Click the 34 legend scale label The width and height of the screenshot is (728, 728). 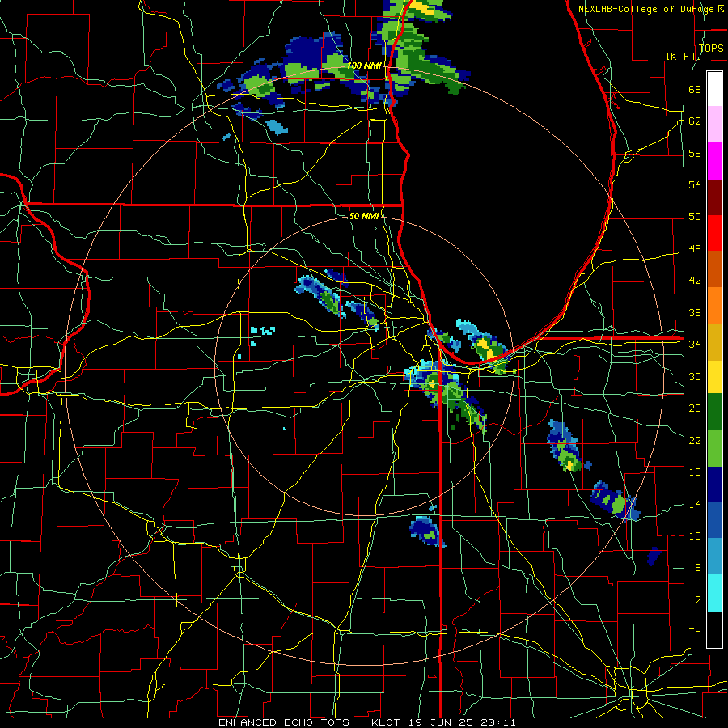695,344
